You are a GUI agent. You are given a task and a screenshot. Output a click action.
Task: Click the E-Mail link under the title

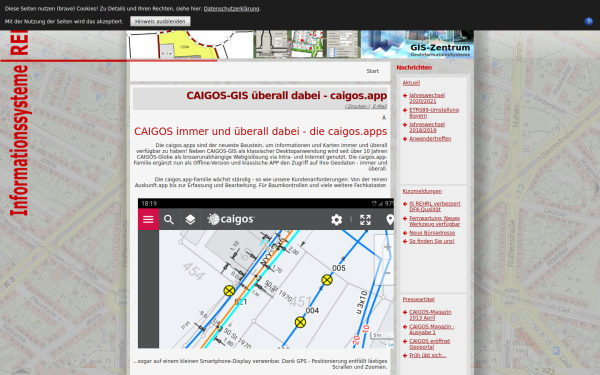point(379,106)
